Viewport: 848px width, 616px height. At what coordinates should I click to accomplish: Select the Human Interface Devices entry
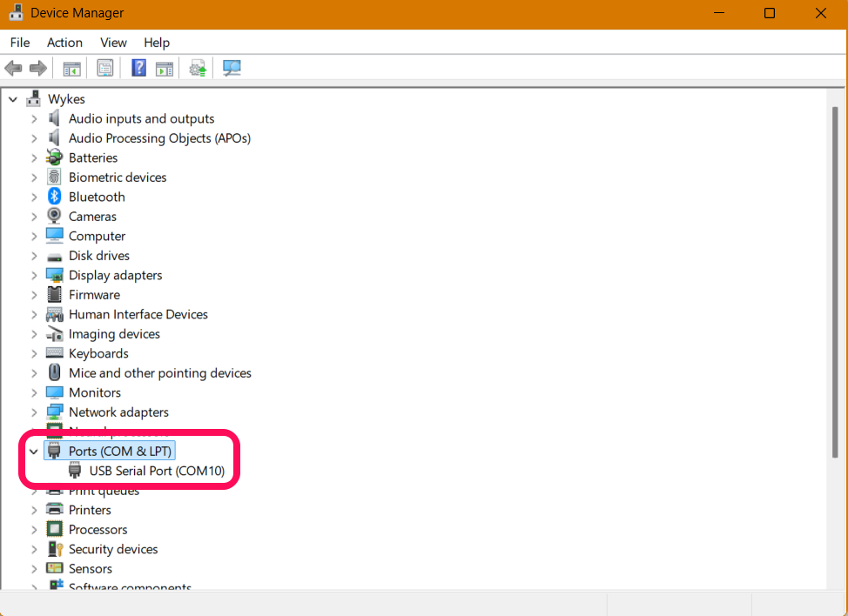pyautogui.click(x=138, y=314)
